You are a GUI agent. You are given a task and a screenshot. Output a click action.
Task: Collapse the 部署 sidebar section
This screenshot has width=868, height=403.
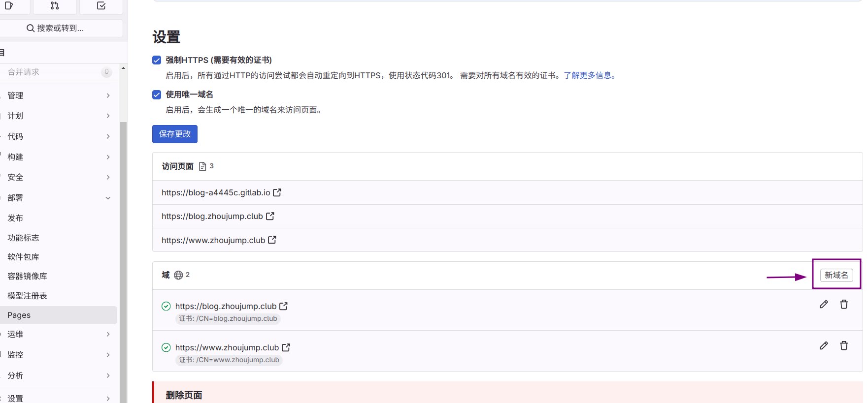pos(58,198)
